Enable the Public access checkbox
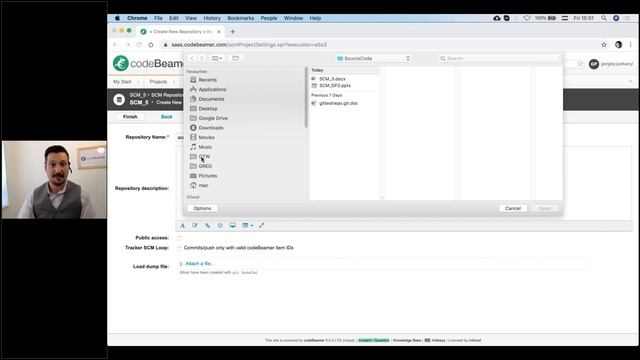 click(x=180, y=238)
